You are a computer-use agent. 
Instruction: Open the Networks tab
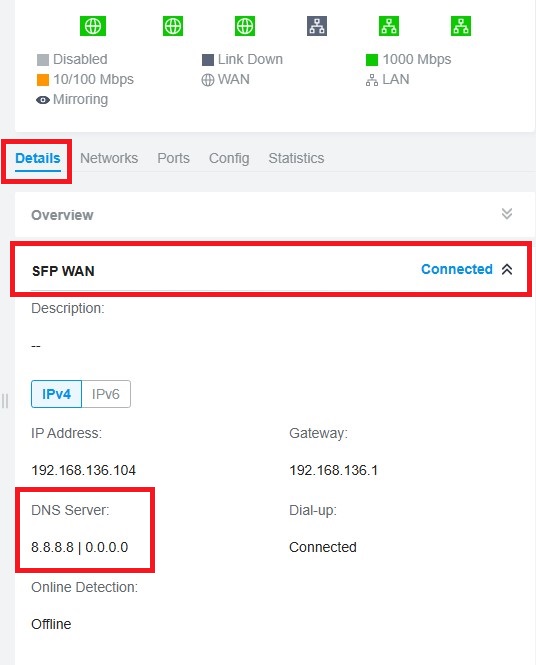109,158
